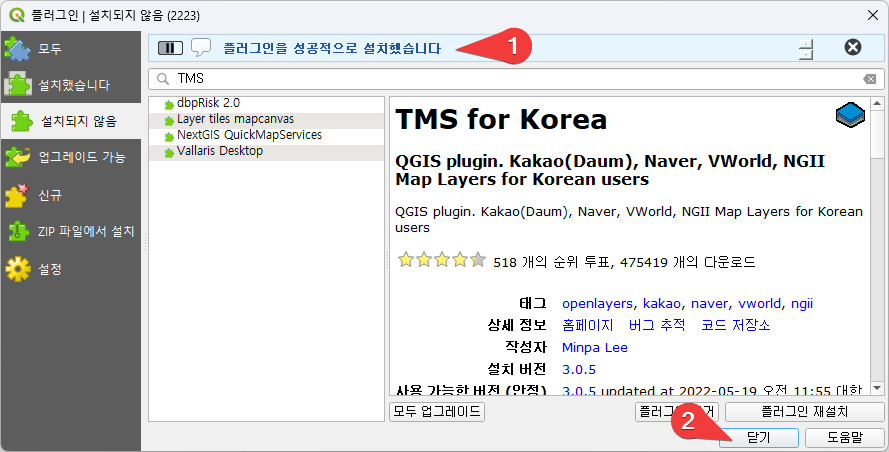Click the 신규 new plugins star icon

17,194
